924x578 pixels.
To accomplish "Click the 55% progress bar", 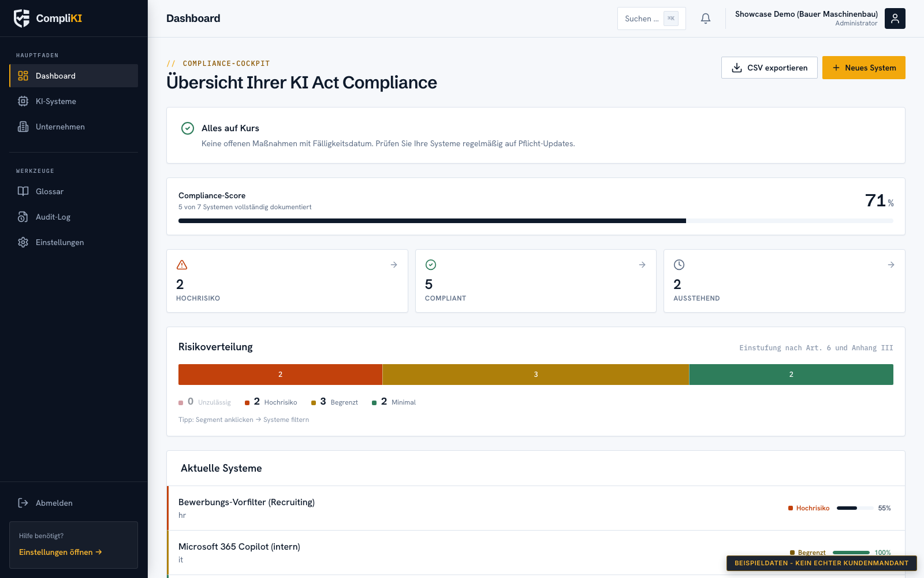I will [x=855, y=508].
